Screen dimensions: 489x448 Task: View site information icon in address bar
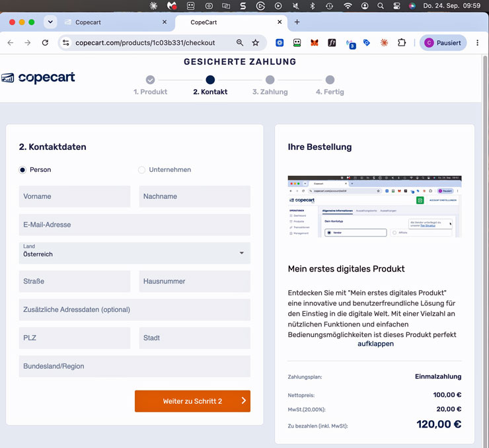[66, 43]
